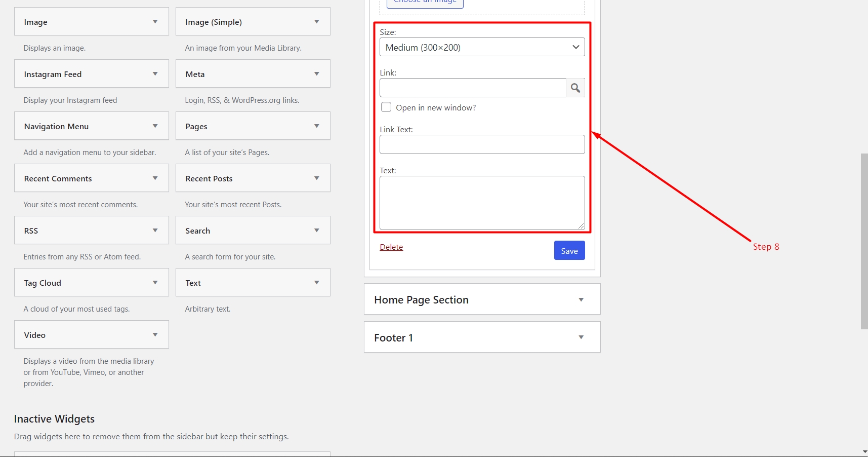868x457 pixels.
Task: Select the Search widget title
Action: tap(197, 231)
